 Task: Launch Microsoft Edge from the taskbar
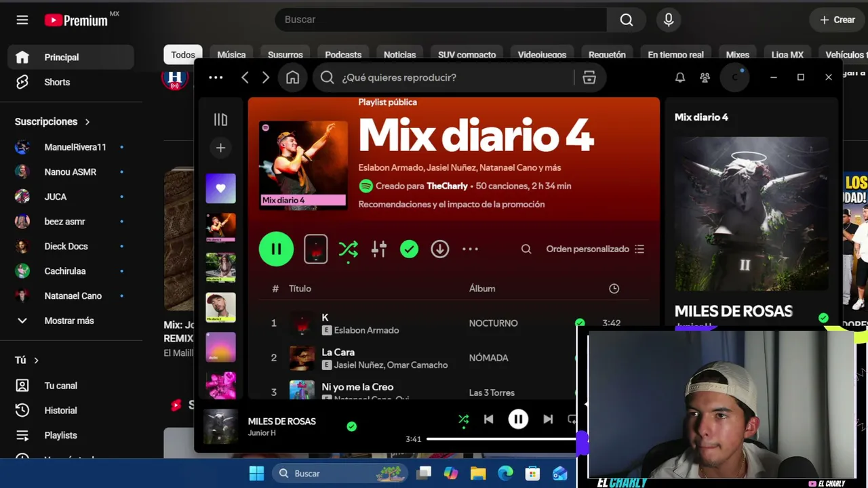(x=505, y=474)
